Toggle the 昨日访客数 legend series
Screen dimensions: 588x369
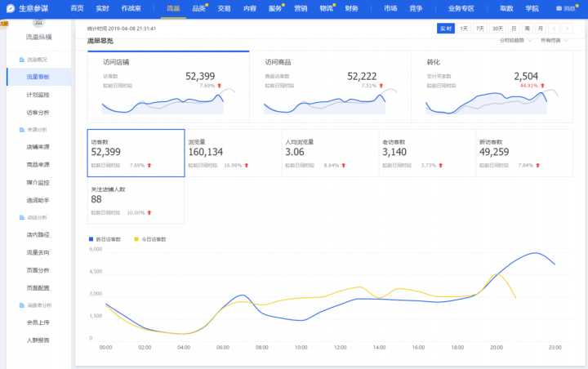(105, 239)
